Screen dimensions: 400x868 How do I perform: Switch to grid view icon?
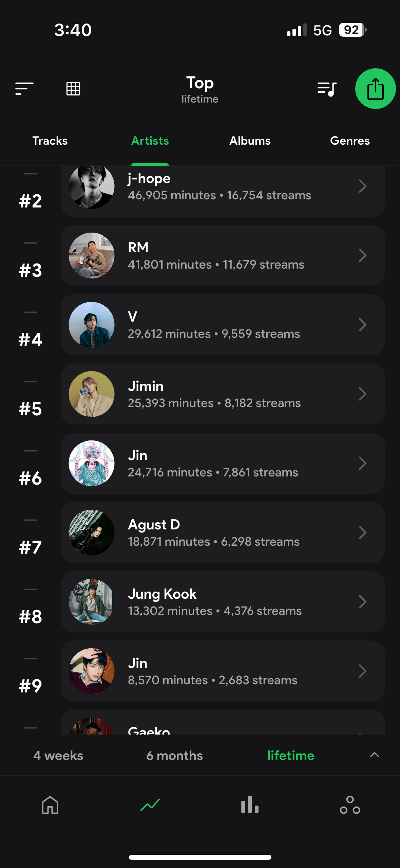coord(73,89)
